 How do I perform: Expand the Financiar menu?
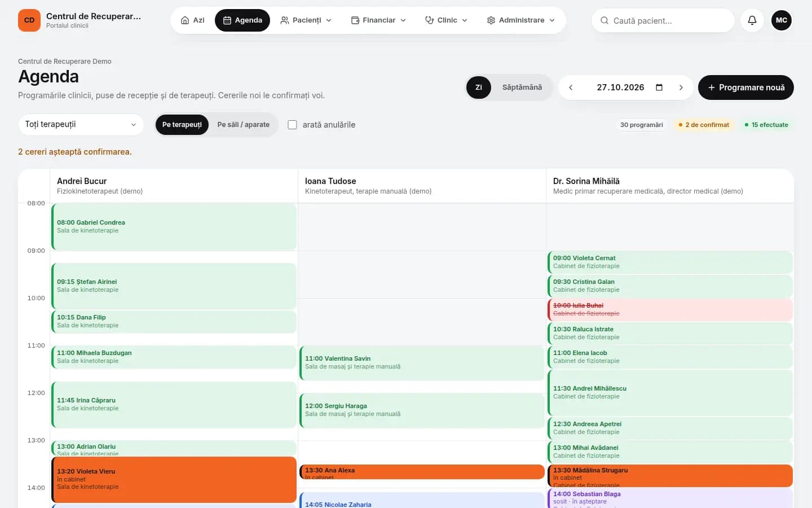pos(379,20)
